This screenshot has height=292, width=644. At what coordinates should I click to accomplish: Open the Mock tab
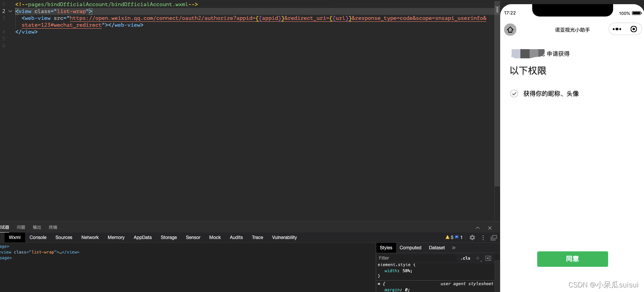click(x=215, y=237)
